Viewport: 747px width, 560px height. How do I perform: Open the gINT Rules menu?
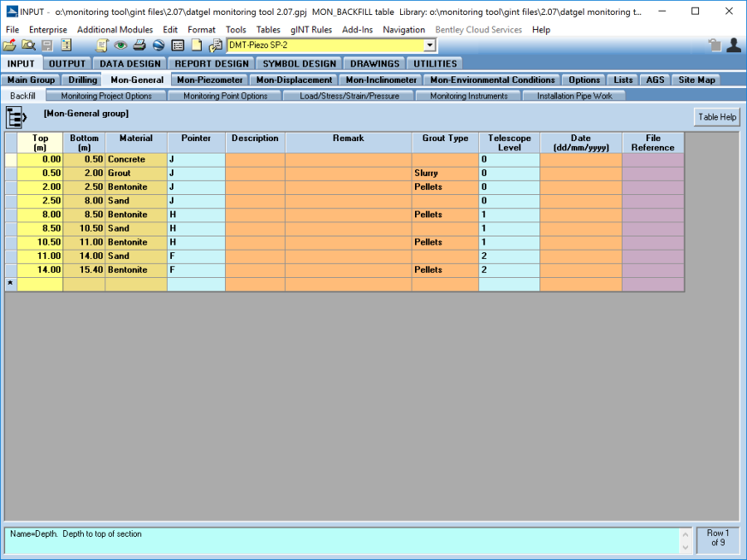coord(311,30)
